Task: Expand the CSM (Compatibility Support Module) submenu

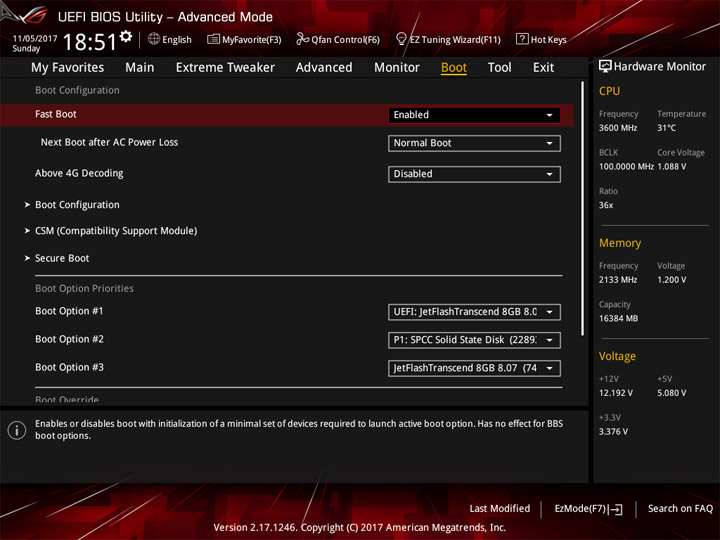Action: coord(115,231)
